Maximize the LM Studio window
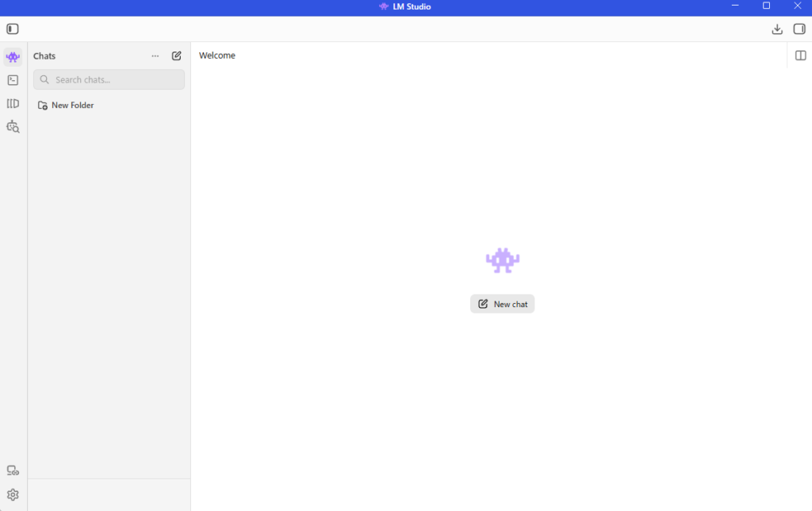This screenshot has width=812, height=511. pyautogui.click(x=766, y=6)
